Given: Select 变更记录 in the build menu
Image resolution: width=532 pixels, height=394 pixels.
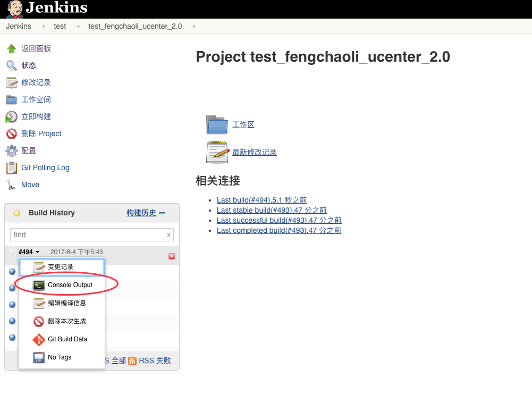Looking at the screenshot, I should point(62,267).
